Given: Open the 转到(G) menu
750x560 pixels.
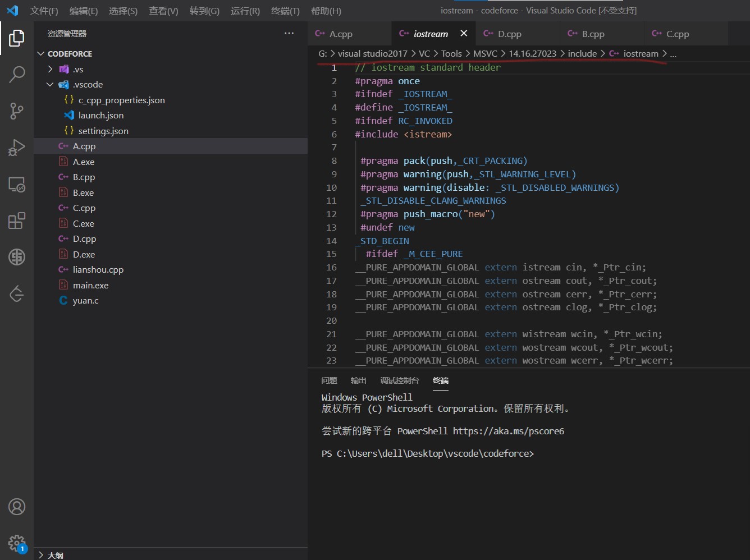Looking at the screenshot, I should pyautogui.click(x=204, y=11).
